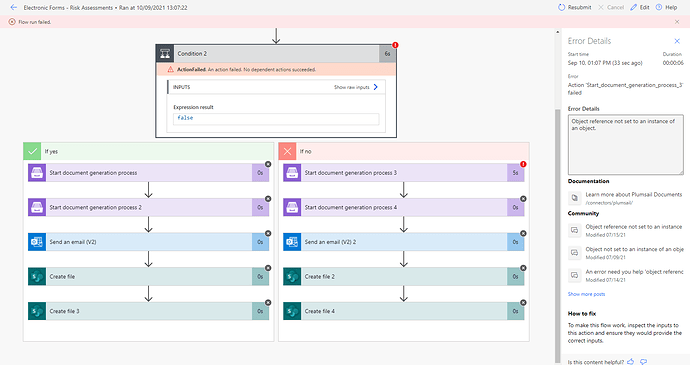The width and height of the screenshot is (690, 365).
Task: Open 'Object reference not set to an instance' post
Action: pyautogui.click(x=634, y=227)
